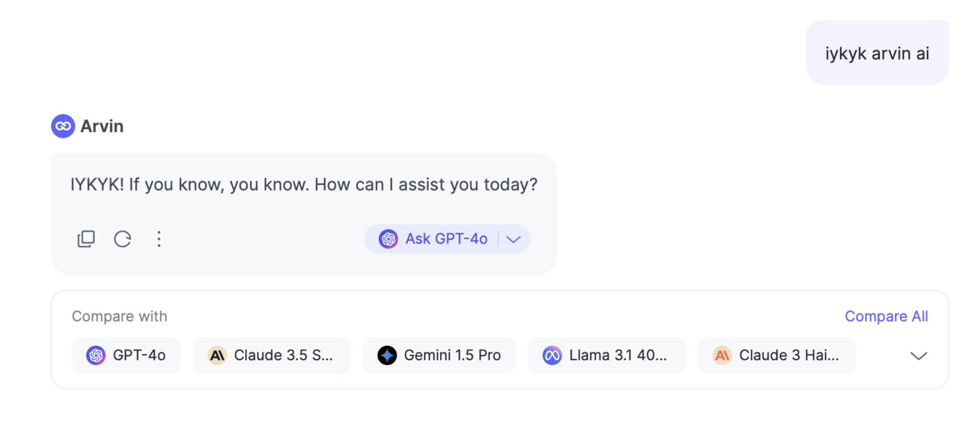Open model dropdown arrow beside Ask GPT-4o

click(x=513, y=239)
